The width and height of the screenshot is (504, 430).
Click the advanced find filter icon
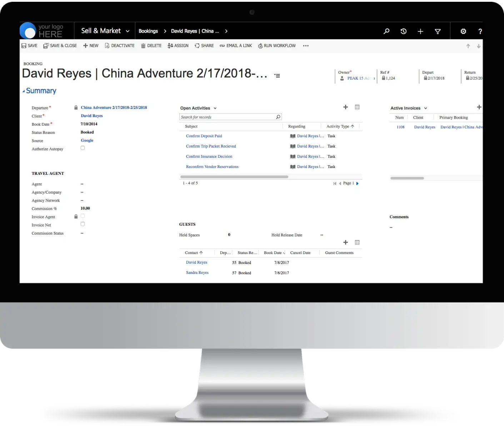(438, 31)
